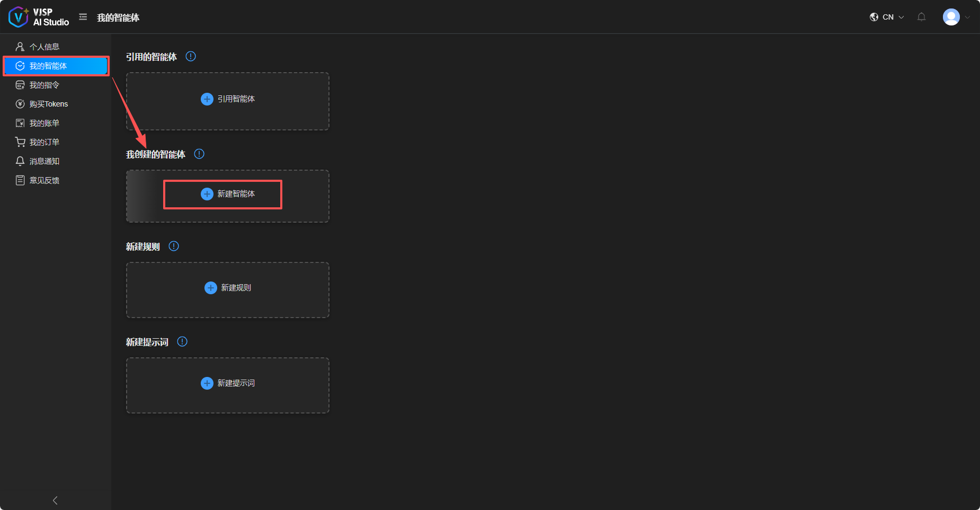Image resolution: width=980 pixels, height=510 pixels.
Task: Click the info icon beside 新建提示词
Action: 182,341
